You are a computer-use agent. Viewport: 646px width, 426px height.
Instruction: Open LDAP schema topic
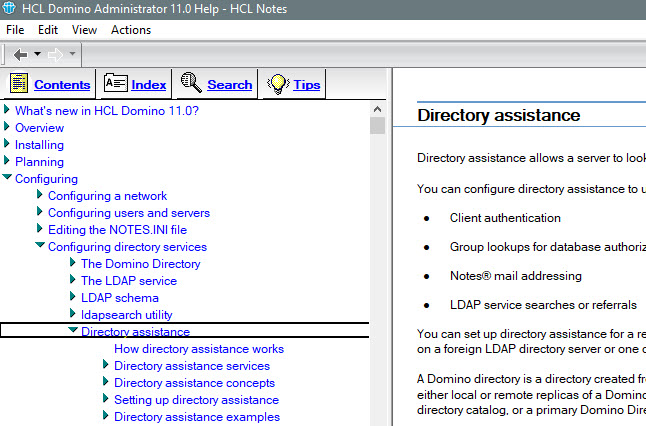pyautogui.click(x=120, y=297)
